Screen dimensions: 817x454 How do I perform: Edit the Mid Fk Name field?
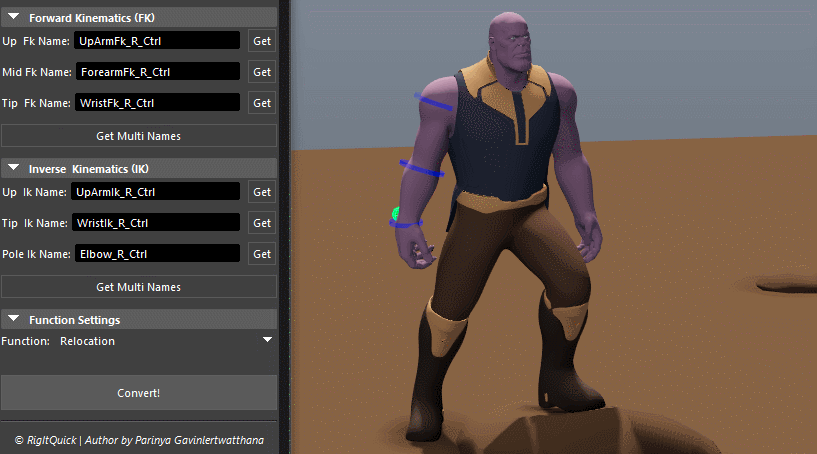coord(158,71)
